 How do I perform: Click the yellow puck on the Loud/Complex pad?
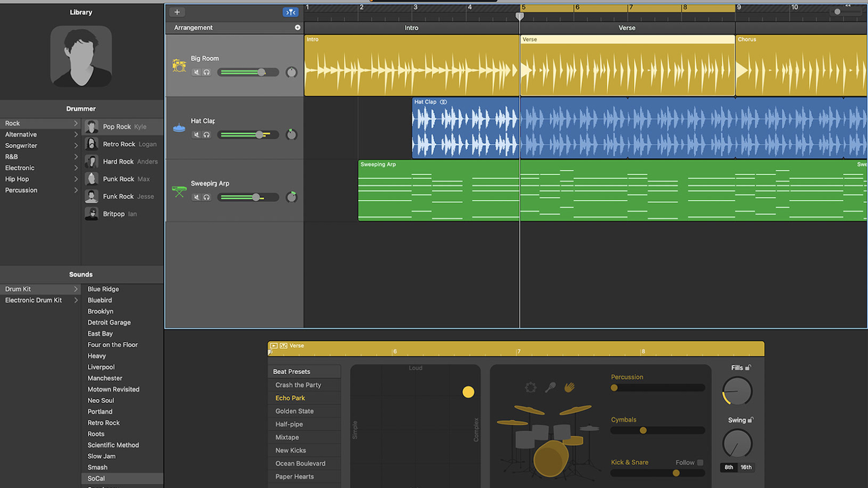click(x=468, y=392)
